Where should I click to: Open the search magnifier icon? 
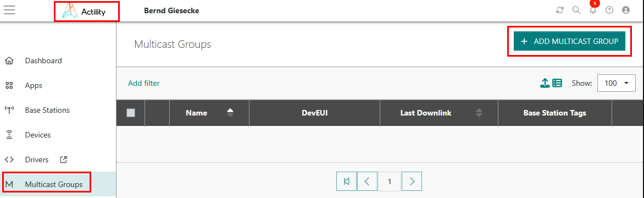click(x=576, y=10)
